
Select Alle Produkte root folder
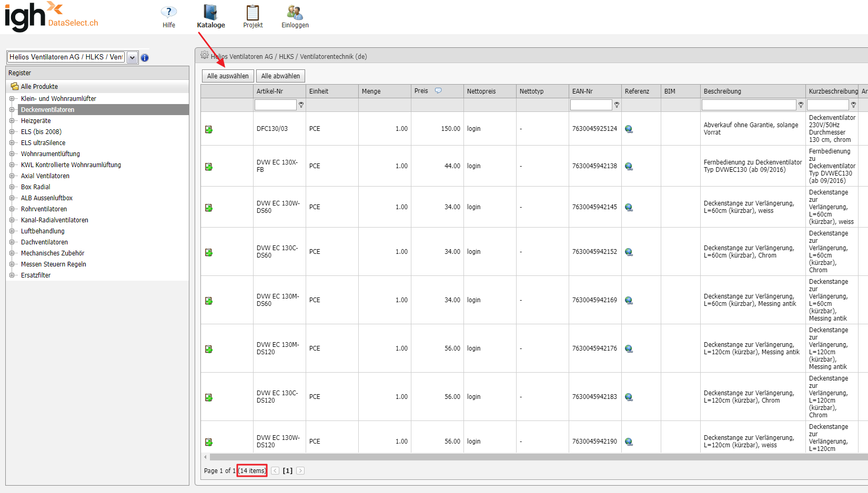[x=39, y=87]
